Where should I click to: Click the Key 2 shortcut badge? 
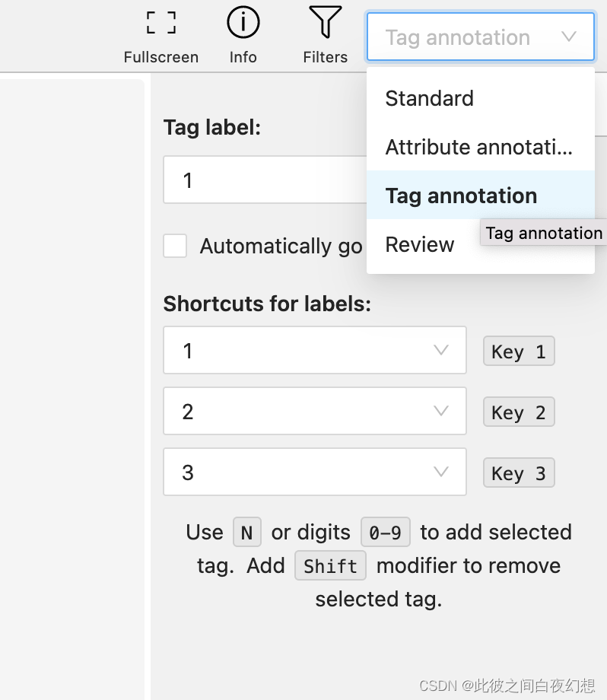pyautogui.click(x=519, y=412)
